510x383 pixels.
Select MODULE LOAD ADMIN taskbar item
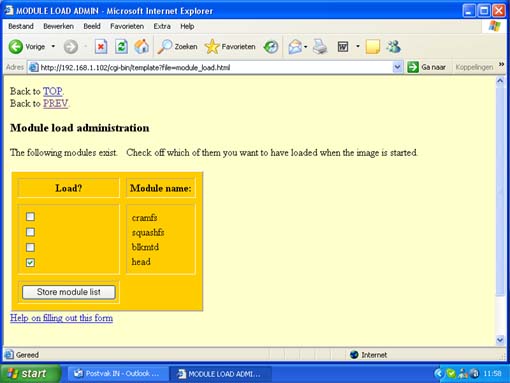click(221, 374)
